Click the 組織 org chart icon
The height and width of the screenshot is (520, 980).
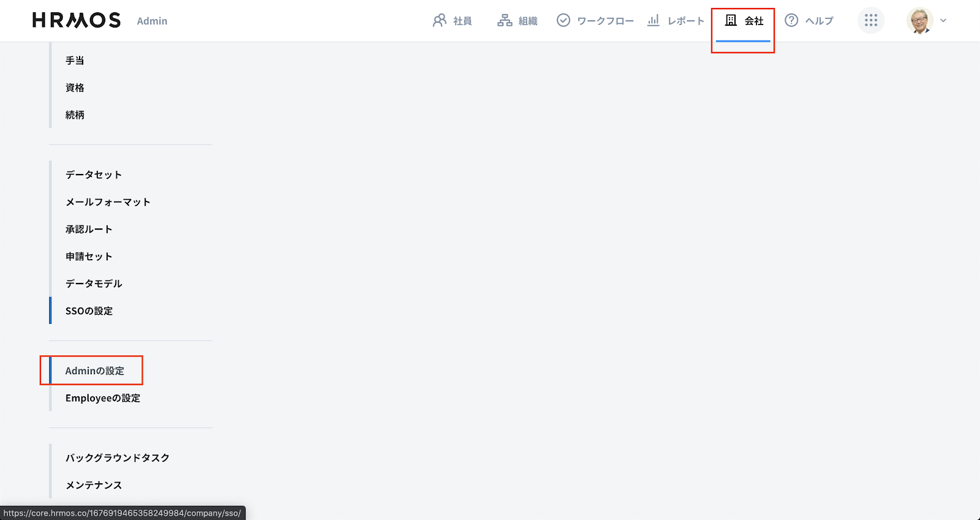(505, 21)
